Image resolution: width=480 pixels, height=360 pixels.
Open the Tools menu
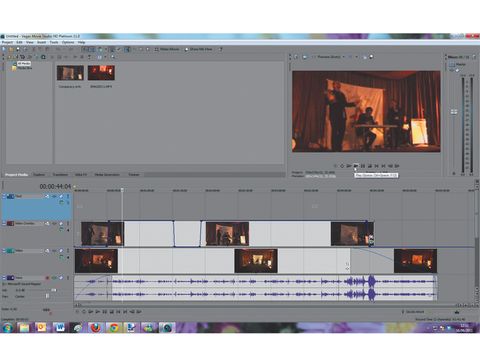pos(54,42)
